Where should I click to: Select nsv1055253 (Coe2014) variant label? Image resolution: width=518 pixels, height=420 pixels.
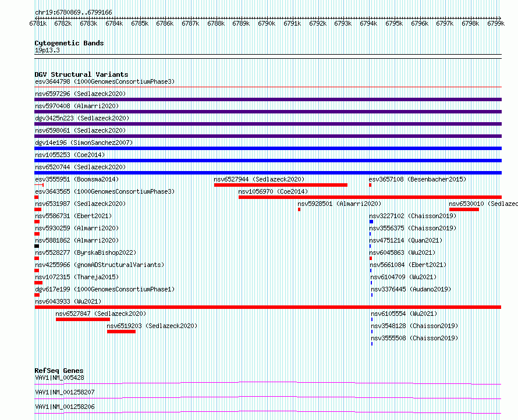click(x=70, y=155)
